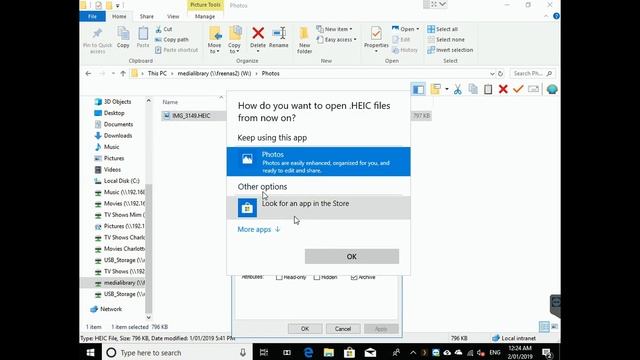
Task: Switch to the View ribbon tab
Action: (173, 16)
